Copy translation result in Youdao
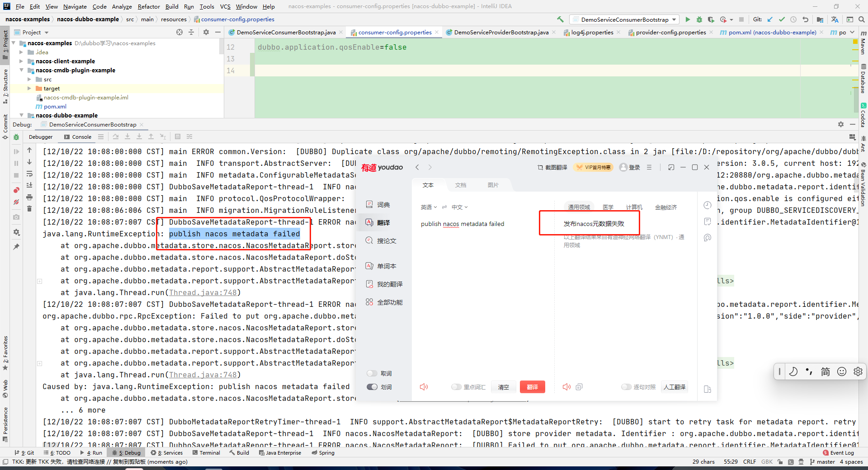The height and width of the screenshot is (470, 868). pyautogui.click(x=579, y=387)
